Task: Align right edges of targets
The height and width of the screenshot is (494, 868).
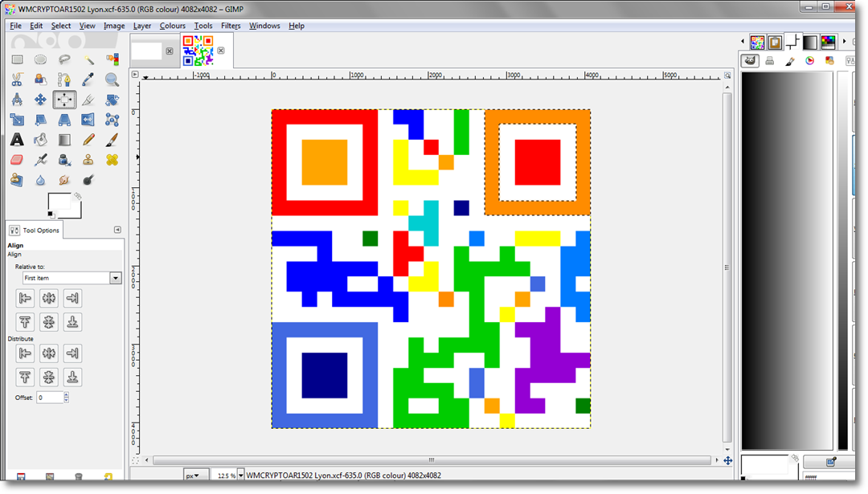Action: pyautogui.click(x=72, y=298)
